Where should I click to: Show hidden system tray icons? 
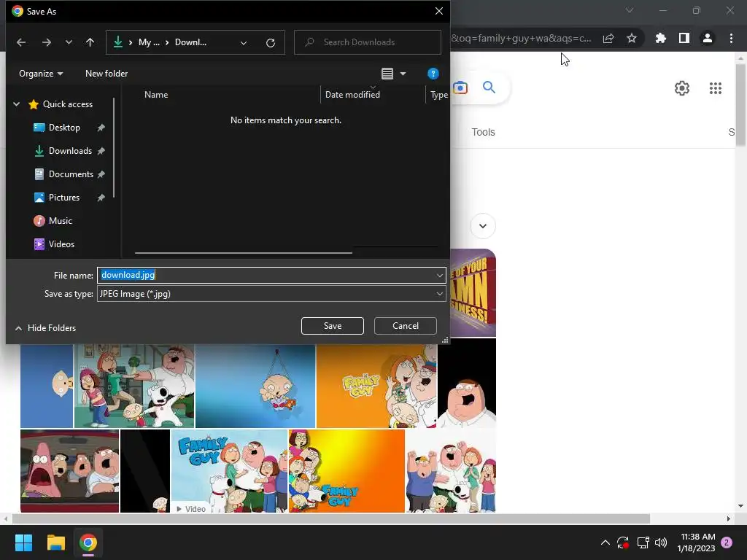605,542
